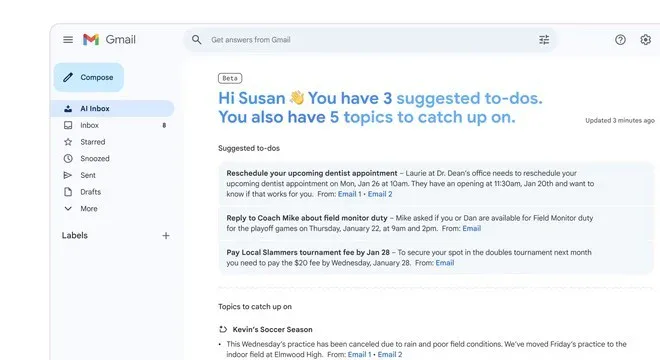Open Email 1 link for dentist appointment

click(x=349, y=194)
